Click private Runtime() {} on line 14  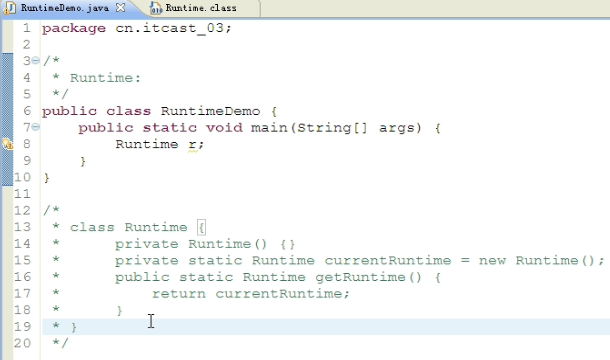click(205, 244)
